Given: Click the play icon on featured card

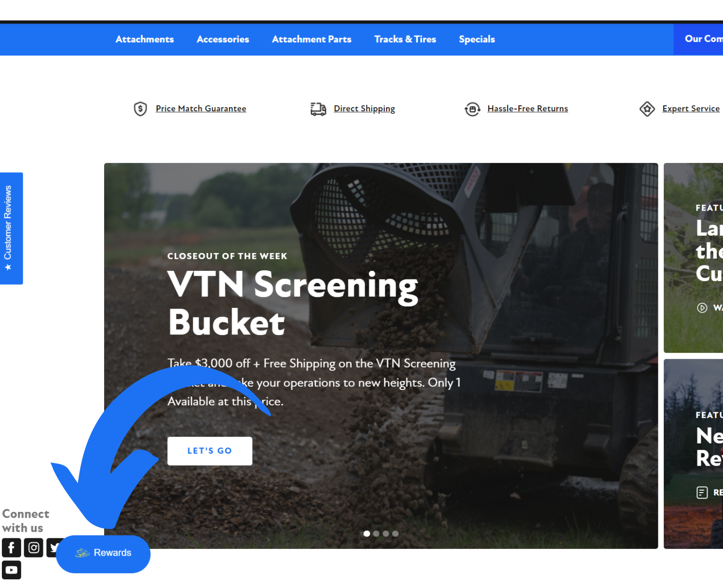Looking at the screenshot, I should pyautogui.click(x=702, y=307).
